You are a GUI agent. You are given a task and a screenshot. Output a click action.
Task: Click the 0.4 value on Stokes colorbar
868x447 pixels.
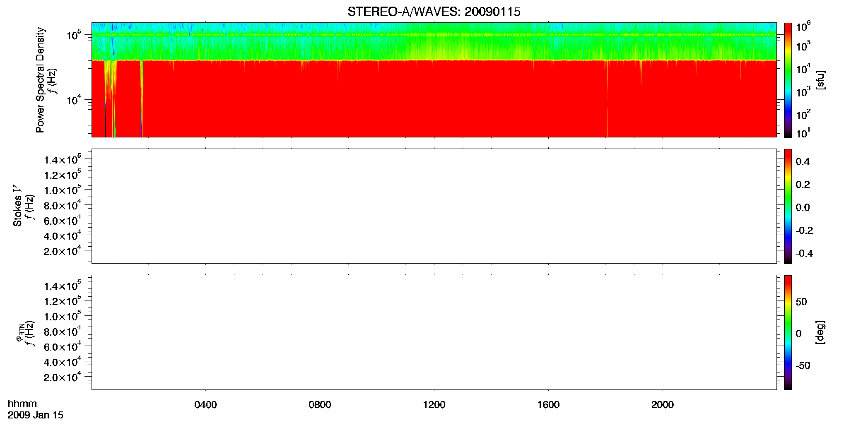point(803,162)
